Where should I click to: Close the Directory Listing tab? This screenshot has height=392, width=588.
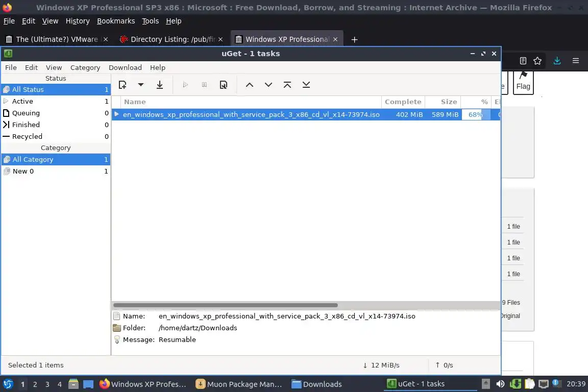[x=220, y=39]
